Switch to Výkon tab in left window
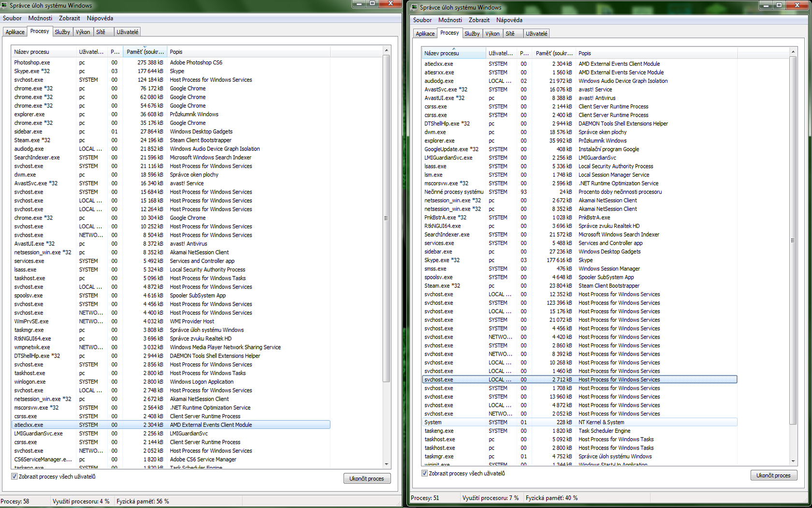 pyautogui.click(x=83, y=32)
